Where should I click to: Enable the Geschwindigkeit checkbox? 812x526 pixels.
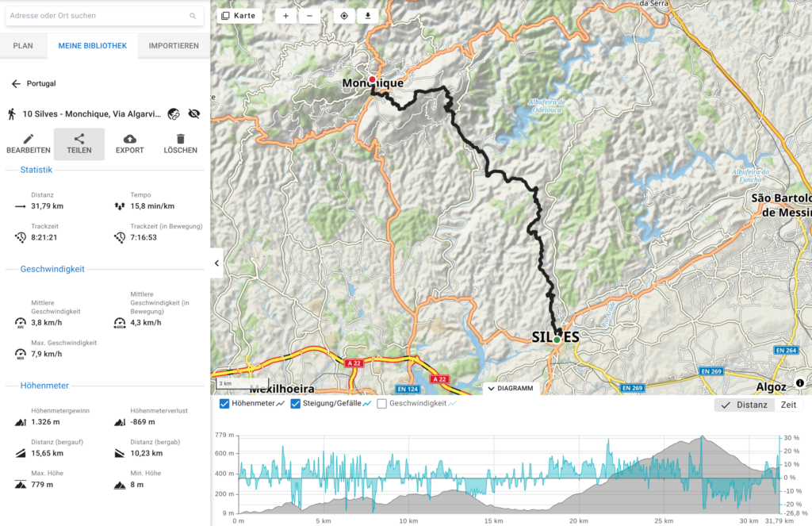(x=381, y=405)
